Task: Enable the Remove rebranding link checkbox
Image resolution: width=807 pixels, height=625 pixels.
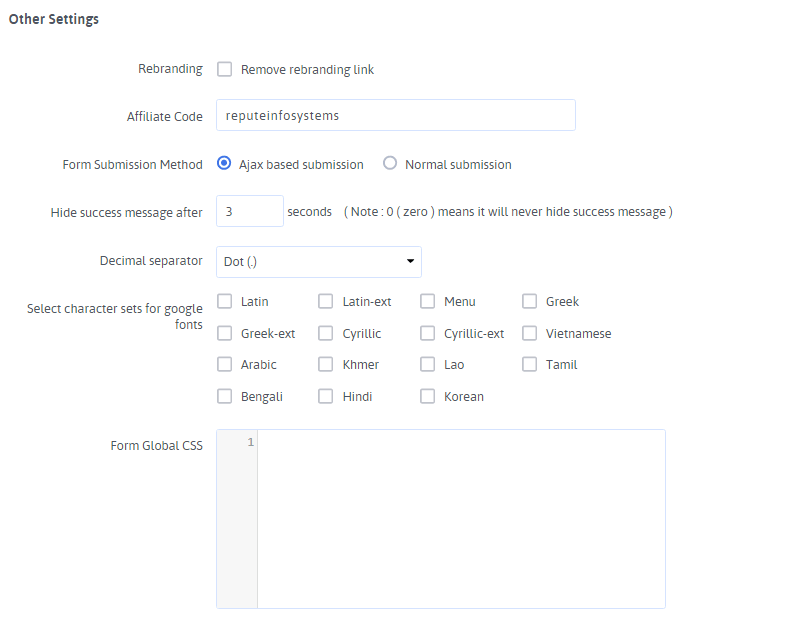Action: [225, 70]
